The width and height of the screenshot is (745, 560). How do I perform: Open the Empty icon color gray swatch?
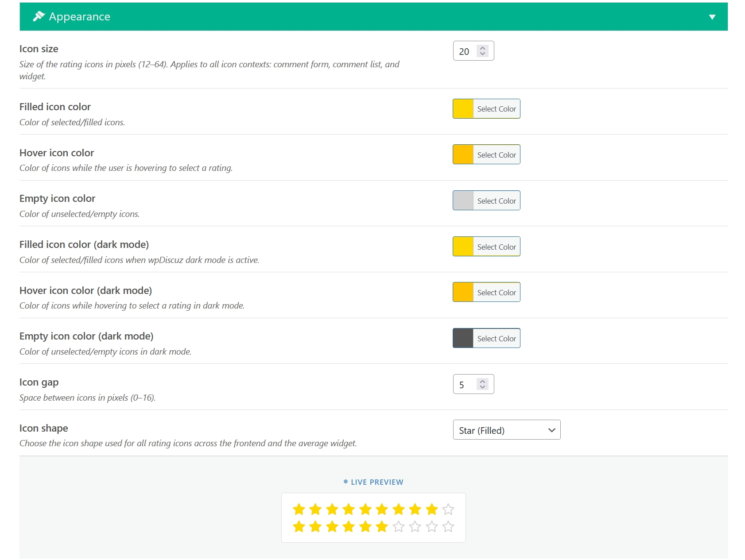click(x=463, y=201)
